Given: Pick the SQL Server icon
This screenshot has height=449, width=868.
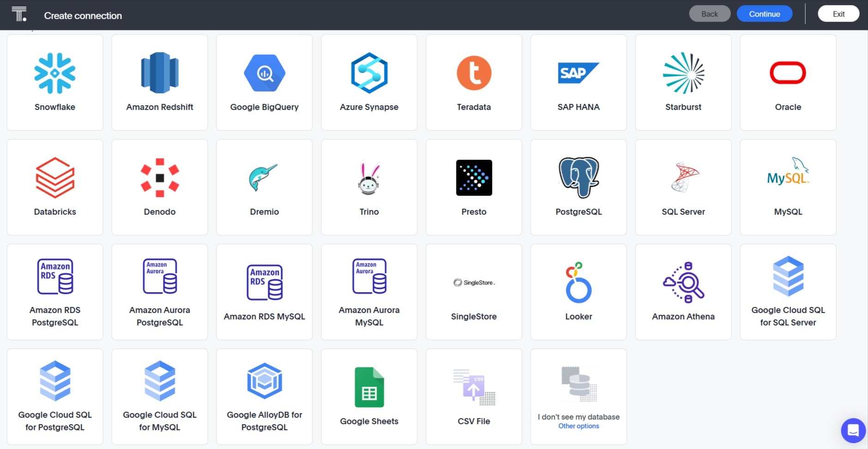Looking at the screenshot, I should (685, 177).
